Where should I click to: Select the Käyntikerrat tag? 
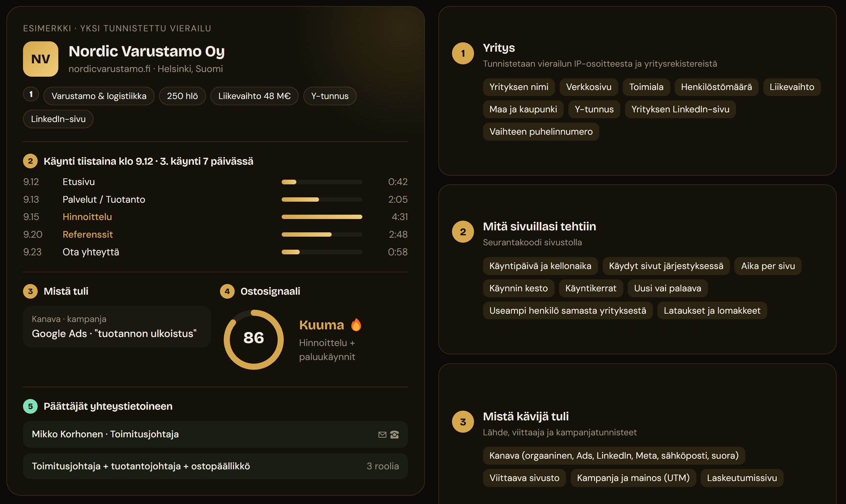[x=591, y=288]
